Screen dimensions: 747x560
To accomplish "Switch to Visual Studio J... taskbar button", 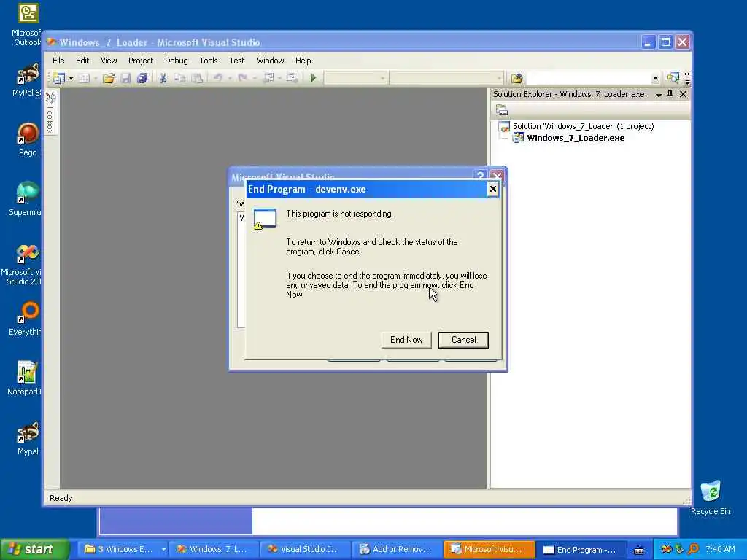I will (x=306, y=550).
